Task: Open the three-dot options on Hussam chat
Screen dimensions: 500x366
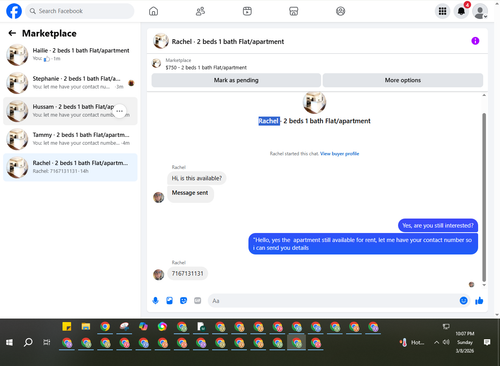Action: click(x=120, y=111)
